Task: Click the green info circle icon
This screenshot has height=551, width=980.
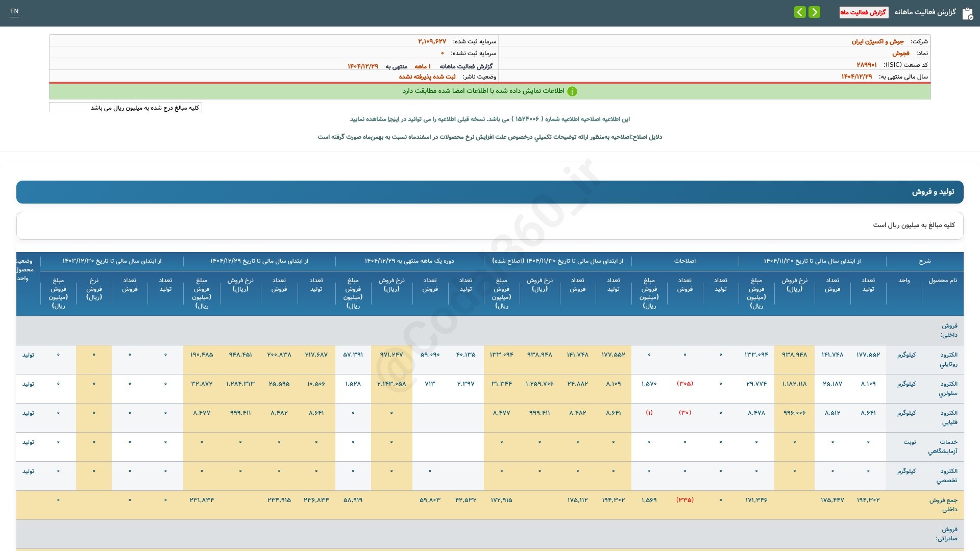Action: [572, 91]
